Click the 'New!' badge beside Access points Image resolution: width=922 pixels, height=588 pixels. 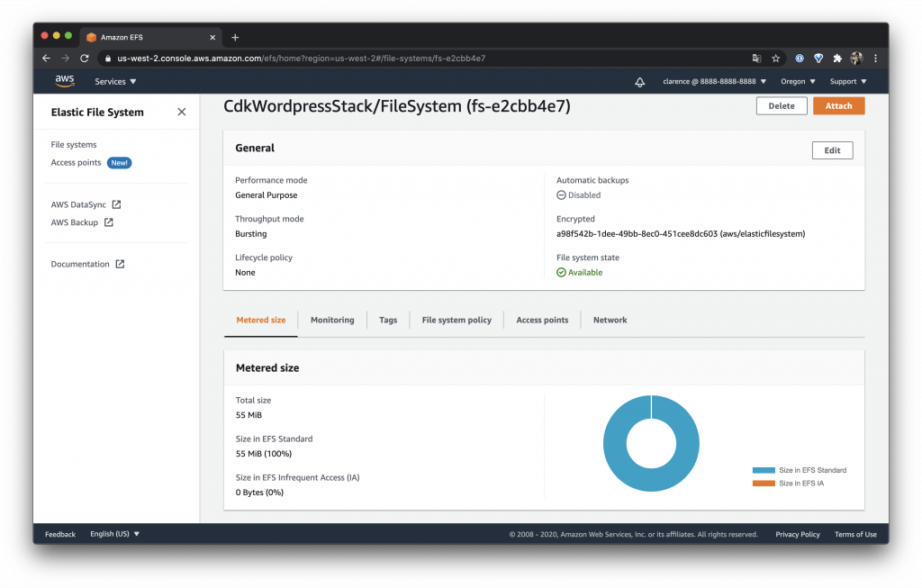[x=120, y=163]
